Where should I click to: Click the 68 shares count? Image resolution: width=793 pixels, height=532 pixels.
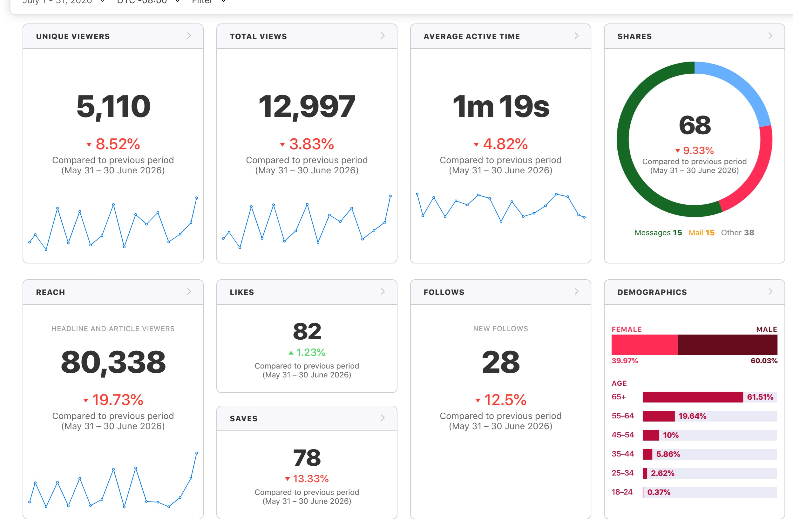pos(695,125)
